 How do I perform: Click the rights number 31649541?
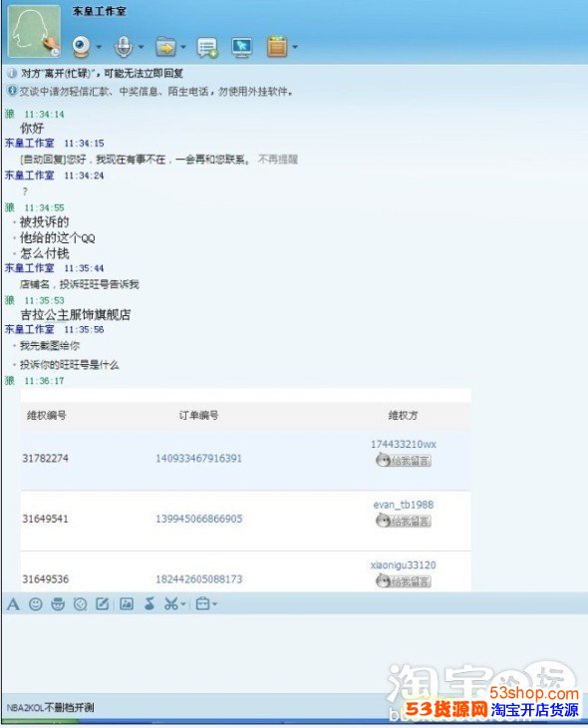(x=46, y=519)
